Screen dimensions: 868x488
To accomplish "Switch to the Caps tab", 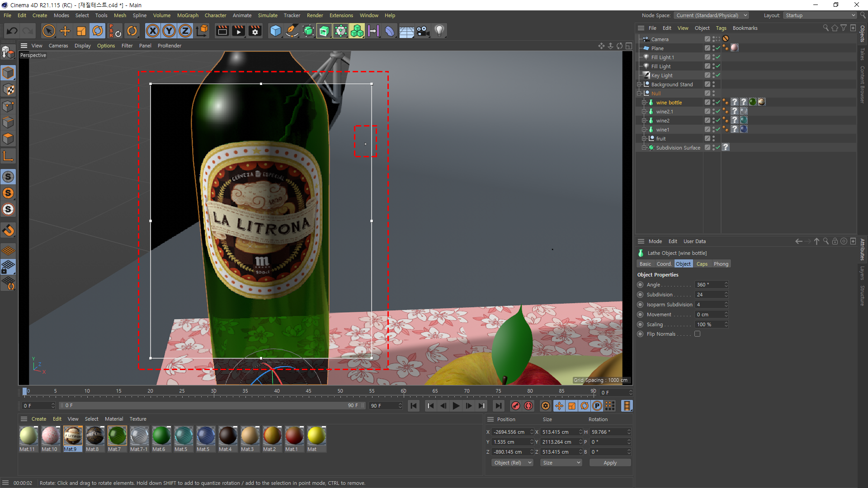I will [x=702, y=264].
